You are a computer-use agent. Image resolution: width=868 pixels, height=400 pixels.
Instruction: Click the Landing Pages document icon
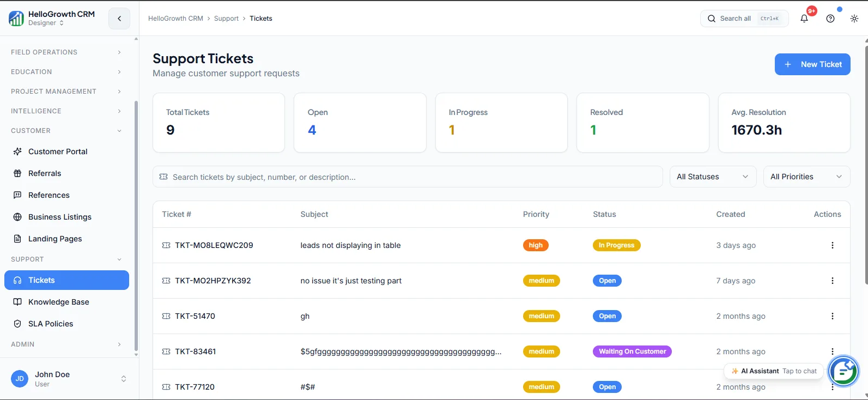tap(17, 239)
